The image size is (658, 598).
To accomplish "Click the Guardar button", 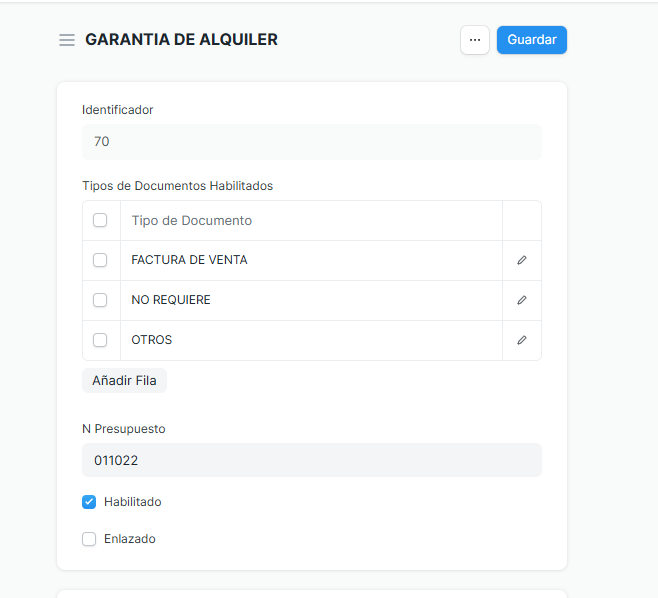I will point(532,40).
